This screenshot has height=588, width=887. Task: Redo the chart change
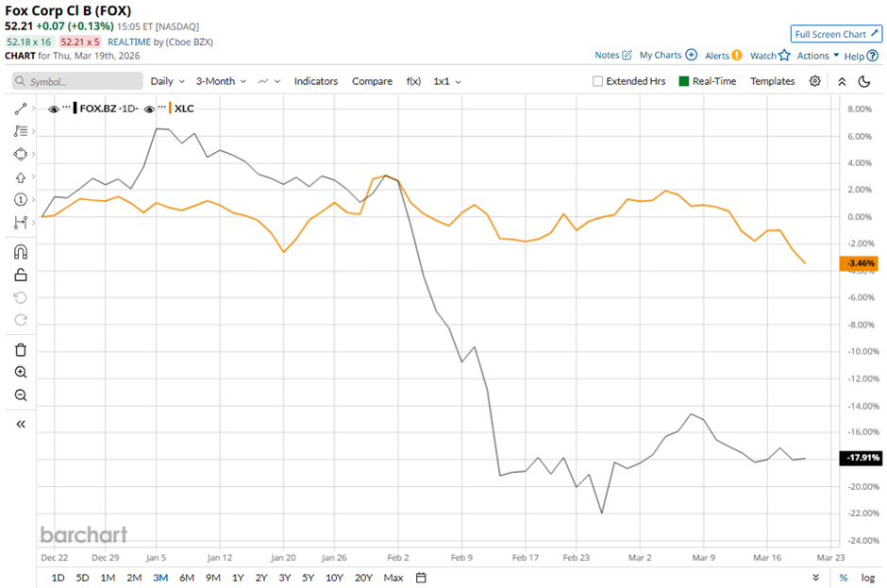[21, 320]
